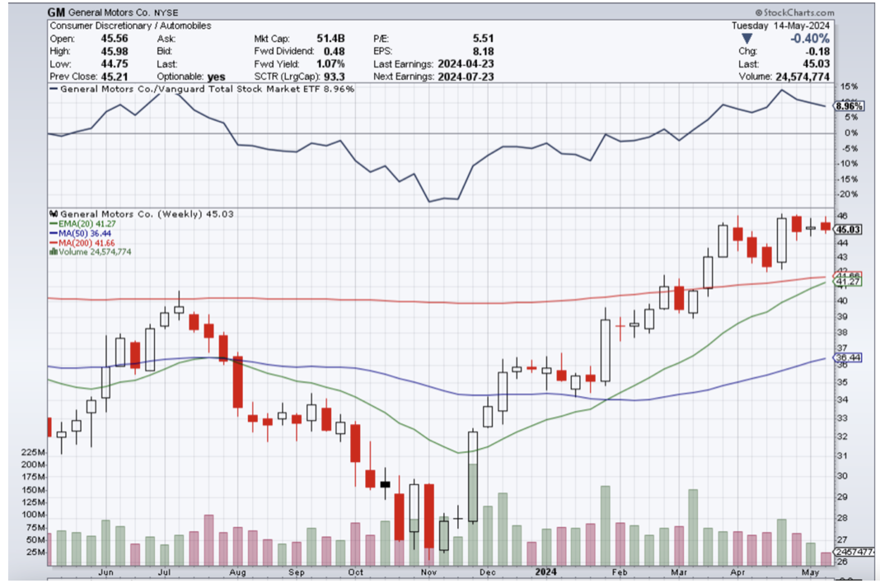This screenshot has height=588, width=880.
Task: Select the Fwd Yield value 1.07%
Action: click(x=330, y=64)
